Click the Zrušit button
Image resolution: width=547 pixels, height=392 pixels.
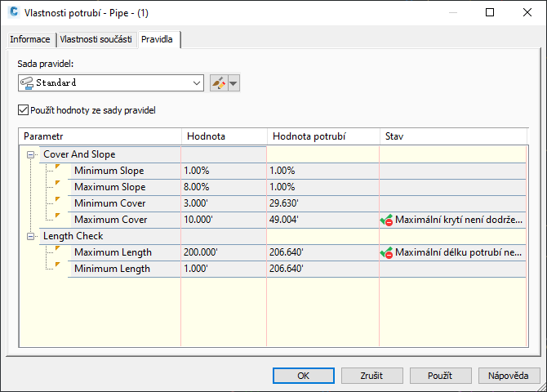(371, 376)
